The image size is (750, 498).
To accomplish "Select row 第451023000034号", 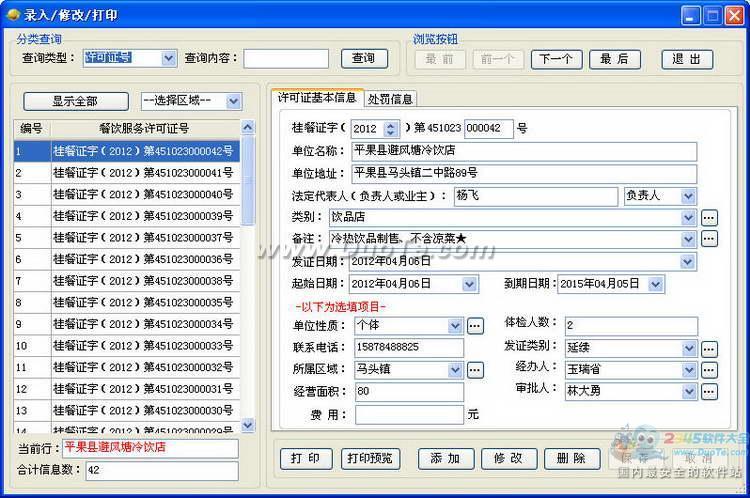I will point(127,324).
